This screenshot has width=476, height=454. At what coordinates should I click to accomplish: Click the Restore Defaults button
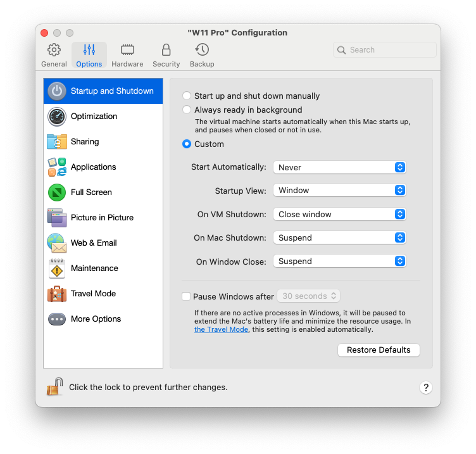click(x=379, y=350)
